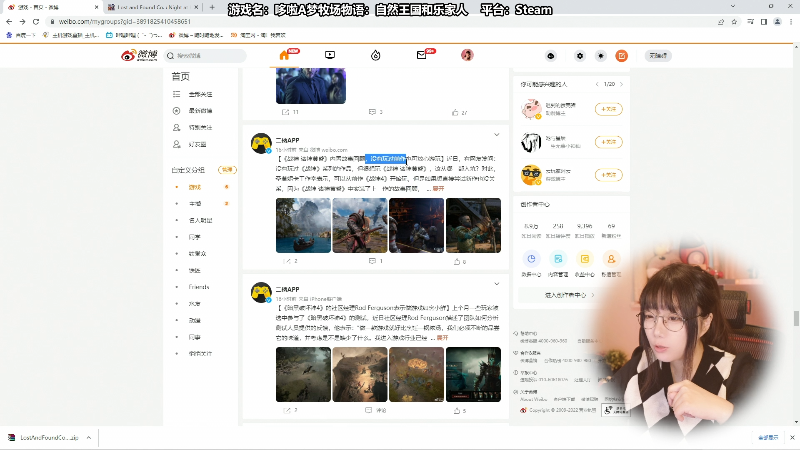Follow the pink pig avatar account
Screen dimensions: 800x450
609,109
